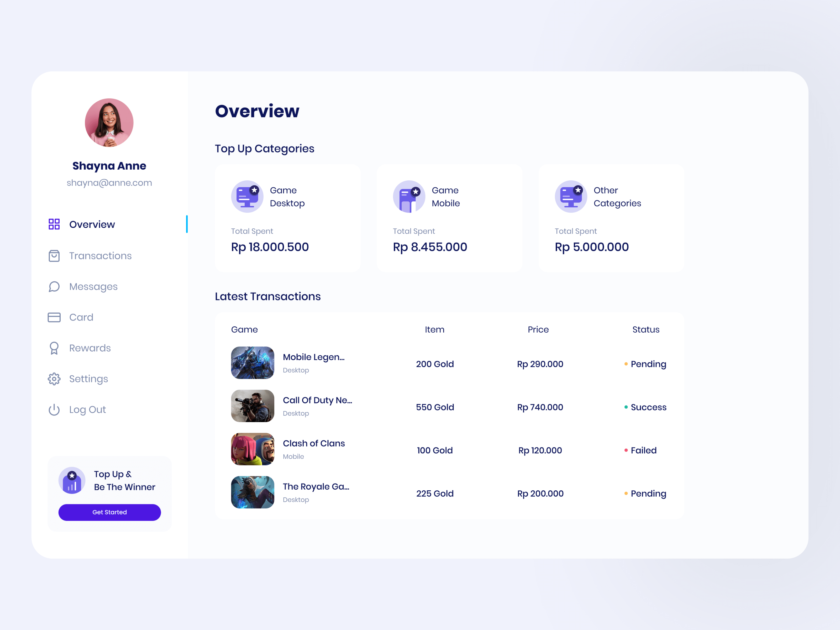Click the Latest Transactions heading
Viewport: 840px width, 630px height.
(268, 296)
